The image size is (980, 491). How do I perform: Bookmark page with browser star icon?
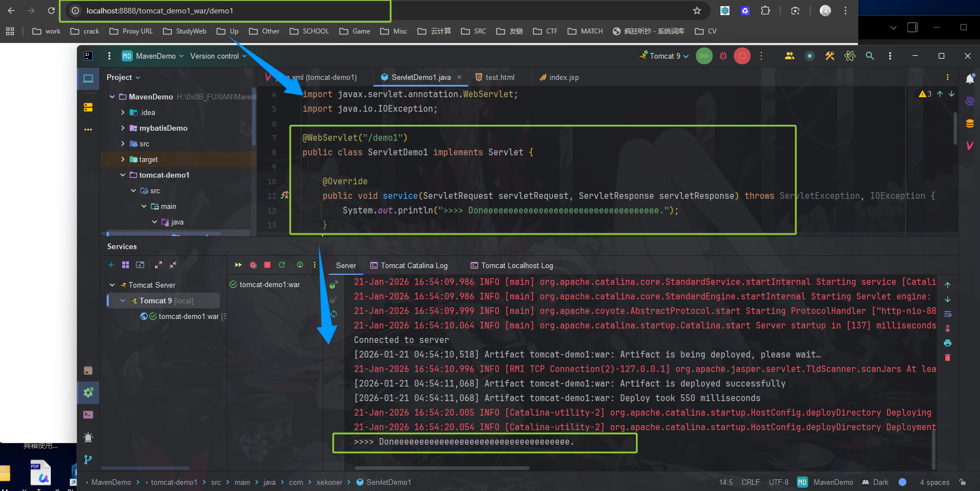click(697, 11)
